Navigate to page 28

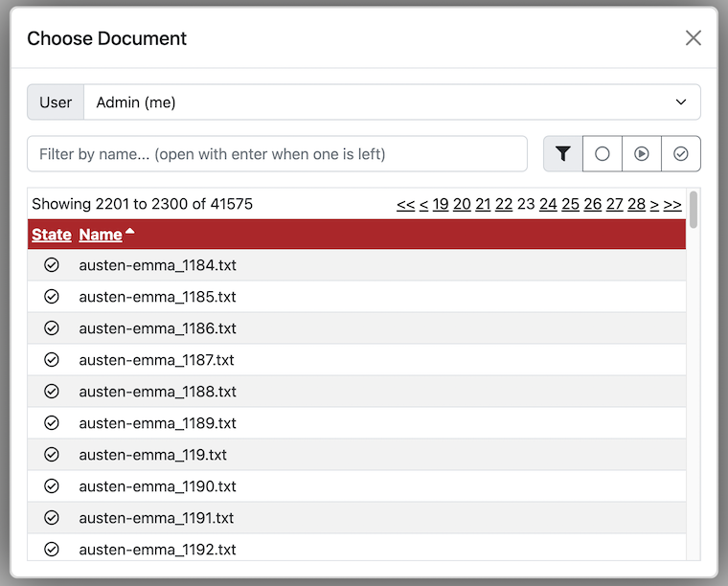click(637, 204)
